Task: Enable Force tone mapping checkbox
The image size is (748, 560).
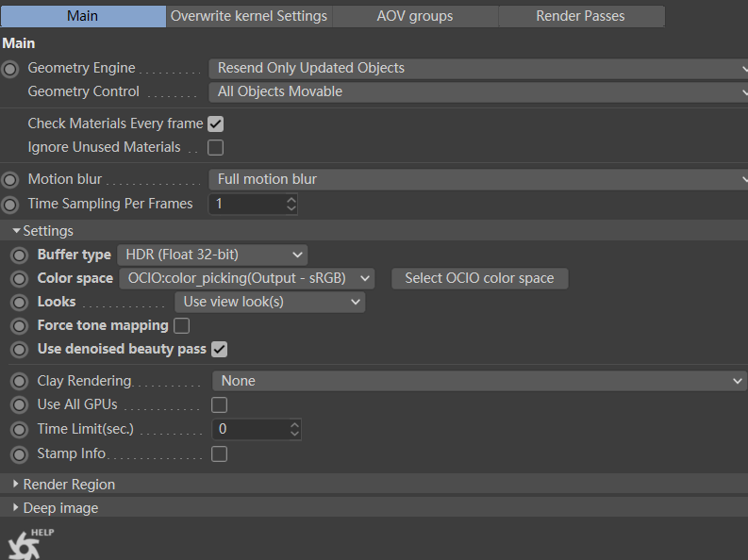Action: [x=181, y=326]
